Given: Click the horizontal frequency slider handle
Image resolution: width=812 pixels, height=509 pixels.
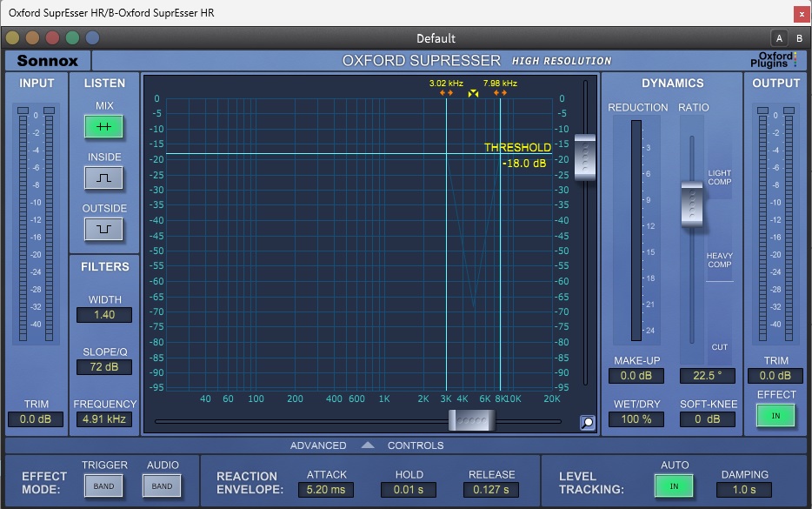Looking at the screenshot, I should pyautogui.click(x=472, y=420).
